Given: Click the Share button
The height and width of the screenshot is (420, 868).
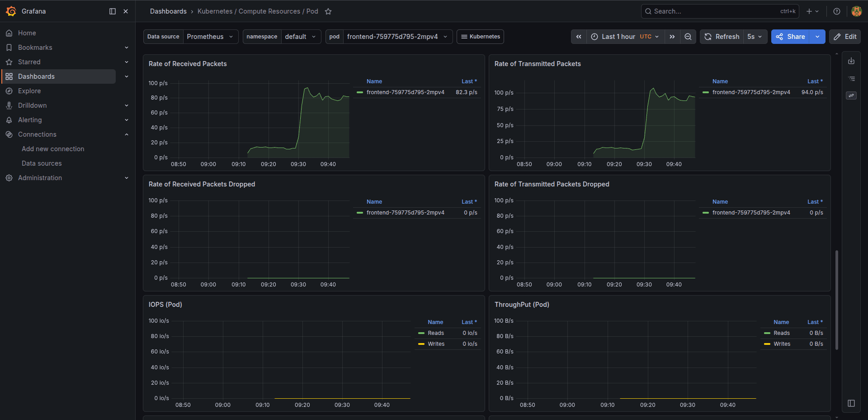Looking at the screenshot, I should pos(791,37).
